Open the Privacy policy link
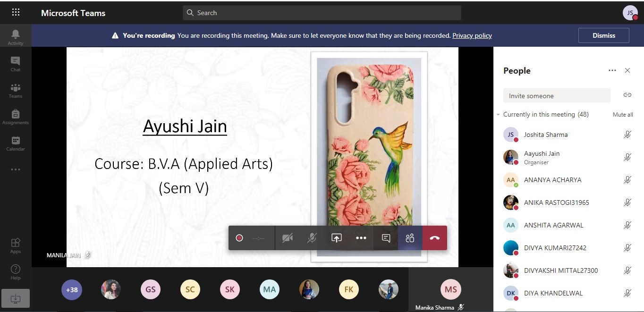Screen dimensions: 644x312 472,35
